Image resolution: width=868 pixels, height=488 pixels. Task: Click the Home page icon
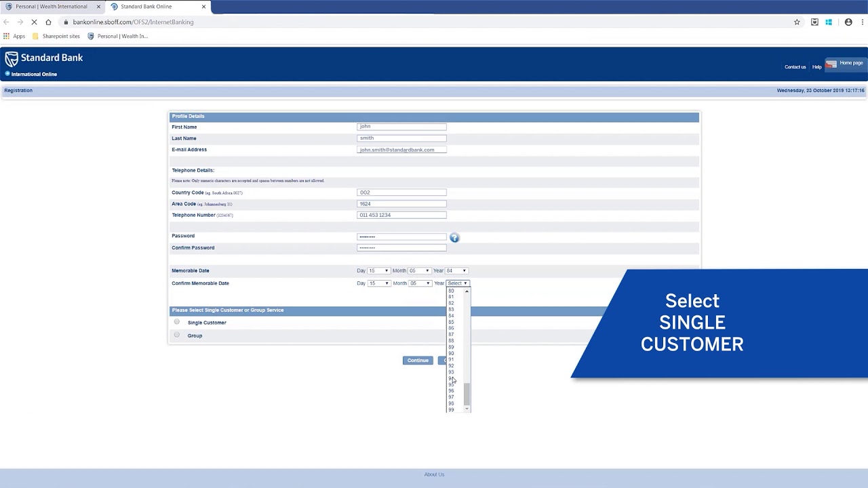click(x=831, y=64)
